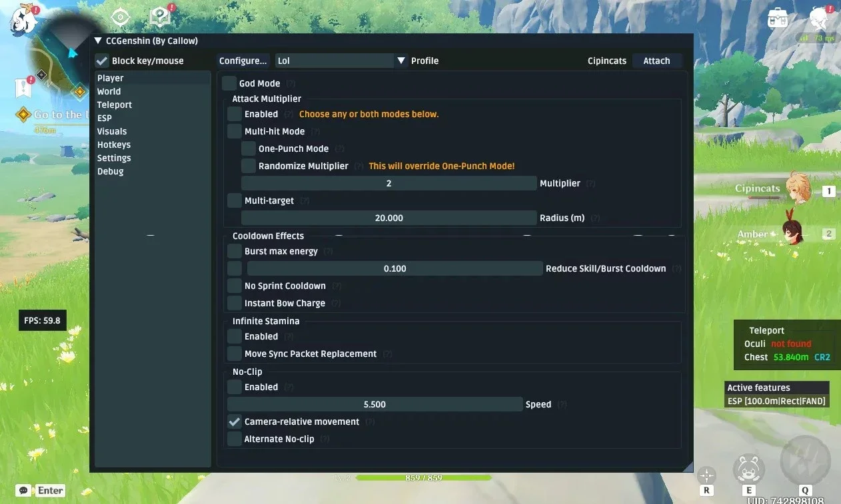Adjust the No-Clip Speed slider
The height and width of the screenshot is (504, 841).
pyautogui.click(x=375, y=404)
